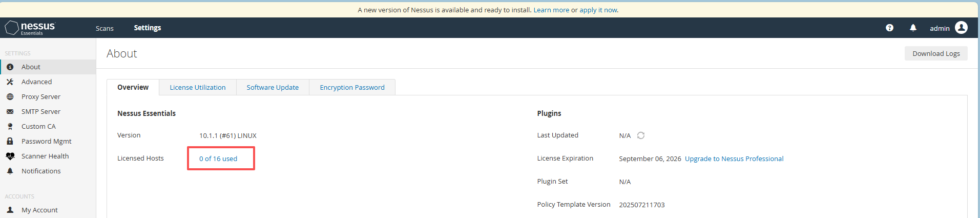Click the admin user avatar icon
This screenshot has width=980, height=218.
point(962,28)
